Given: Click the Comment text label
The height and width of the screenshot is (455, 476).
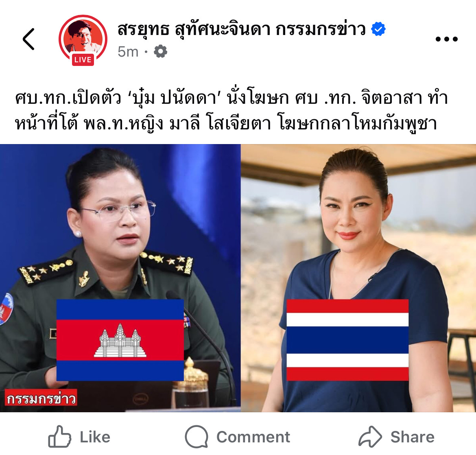Looking at the screenshot, I should coord(253,437).
